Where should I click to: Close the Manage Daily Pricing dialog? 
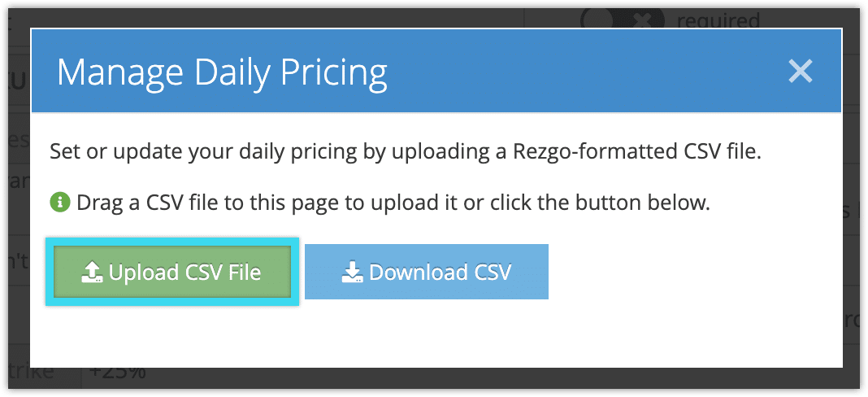[x=801, y=71]
